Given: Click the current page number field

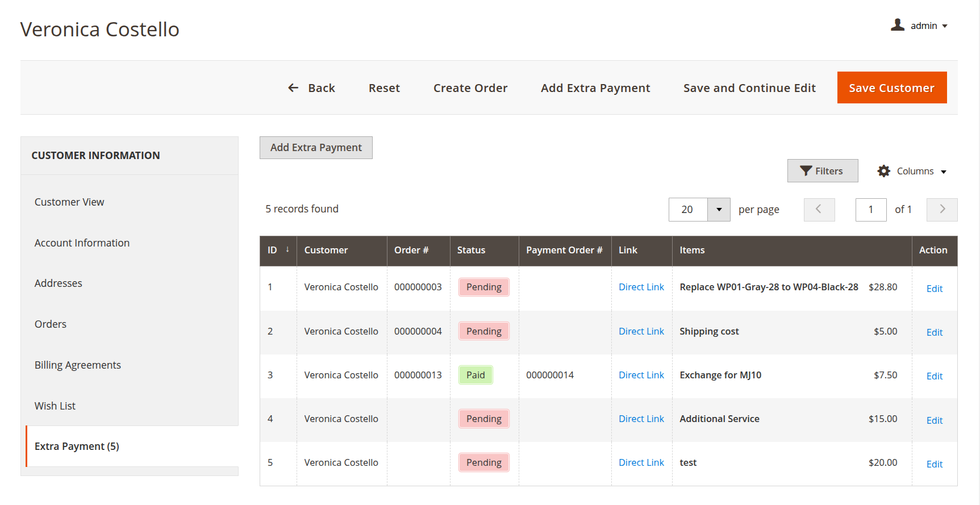Looking at the screenshot, I should click(870, 210).
